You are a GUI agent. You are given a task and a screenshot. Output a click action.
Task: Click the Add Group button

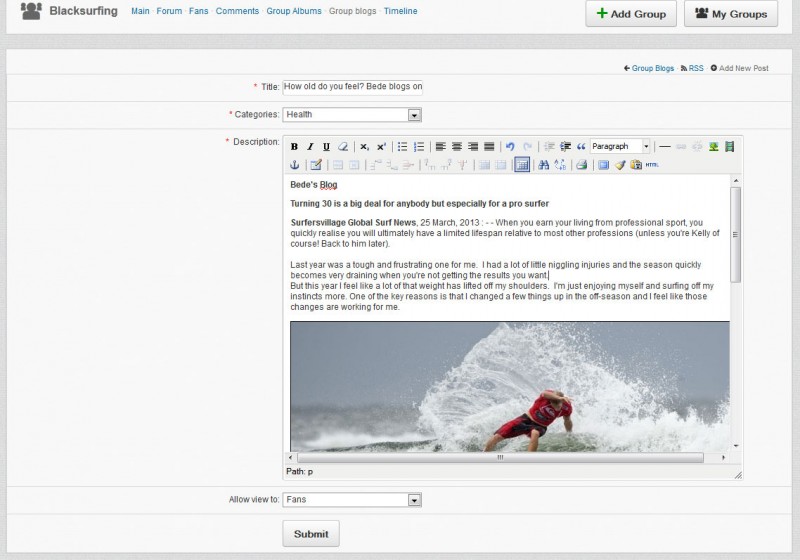click(x=631, y=14)
